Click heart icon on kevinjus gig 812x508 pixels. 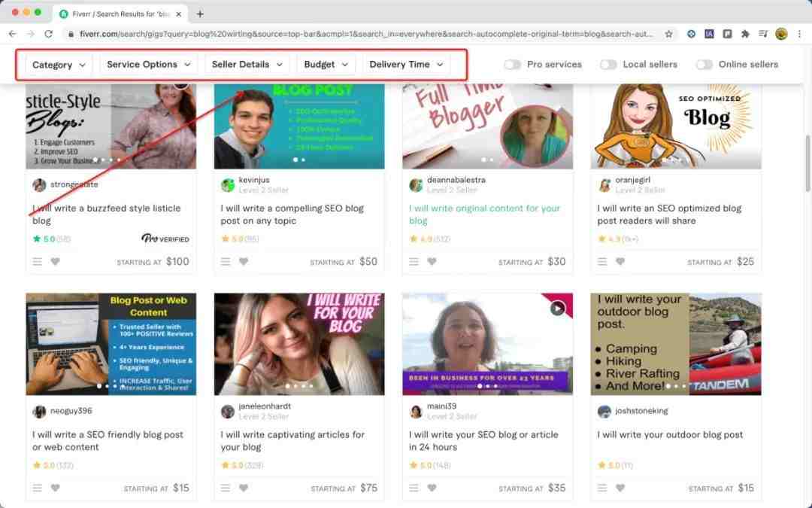[244, 262]
